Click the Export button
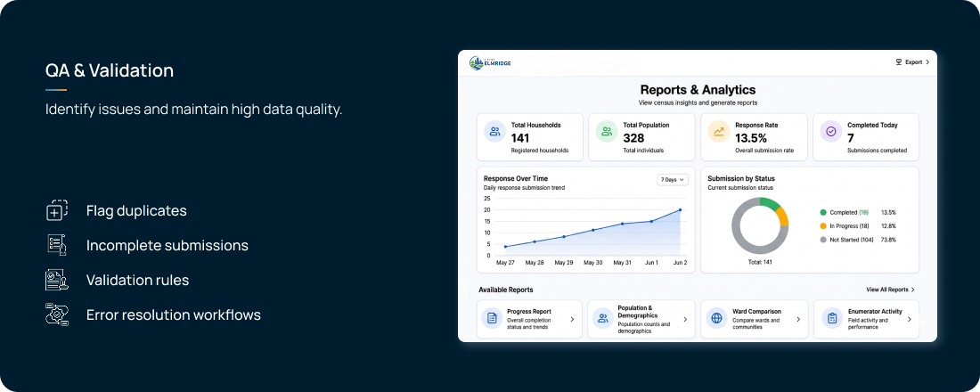The width and height of the screenshot is (980, 392). [912, 62]
